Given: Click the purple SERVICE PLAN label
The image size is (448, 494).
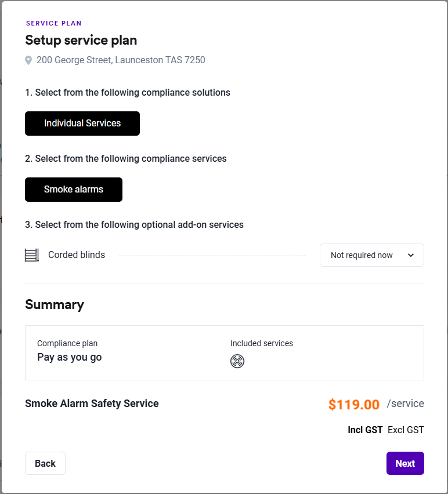Looking at the screenshot, I should pyautogui.click(x=54, y=24).
